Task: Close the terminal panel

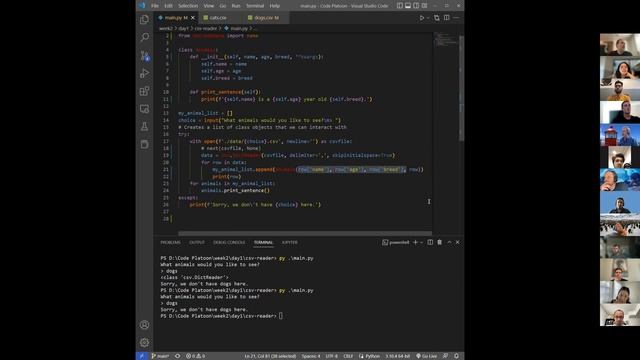Action: (458, 242)
